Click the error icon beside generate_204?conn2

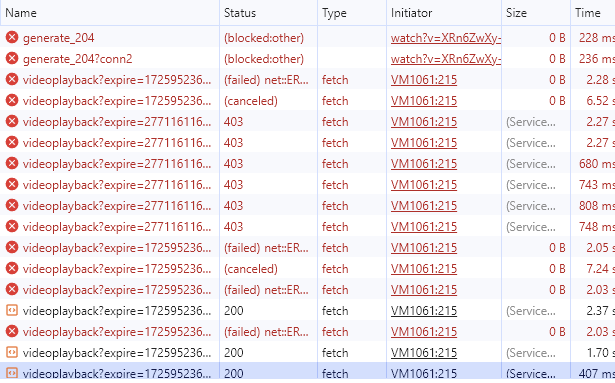point(12,58)
